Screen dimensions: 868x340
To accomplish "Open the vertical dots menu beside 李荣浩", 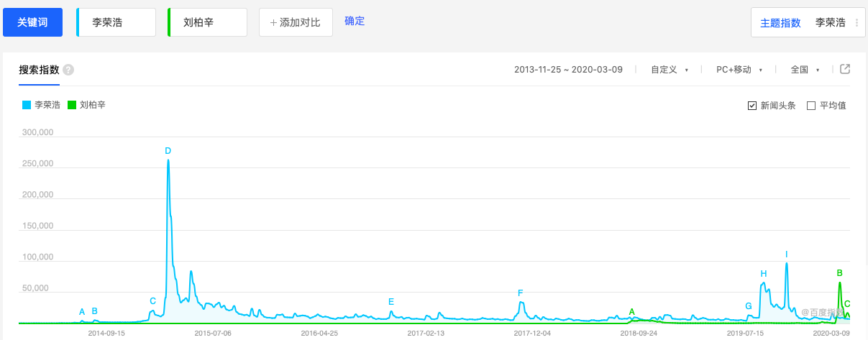I will tap(856, 23).
